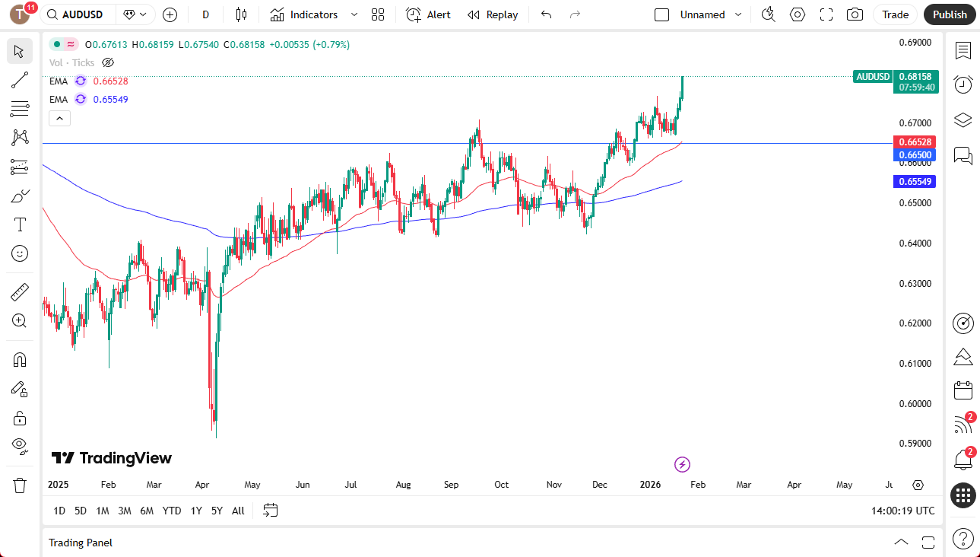Image resolution: width=980 pixels, height=557 pixels.
Task: Select the trend line drawing tool
Action: [x=19, y=80]
